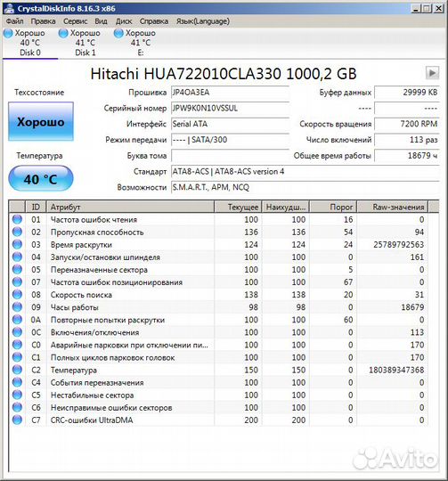Click the SATA/300 transfer mode field
The image size is (448, 481).
pyautogui.click(x=230, y=140)
